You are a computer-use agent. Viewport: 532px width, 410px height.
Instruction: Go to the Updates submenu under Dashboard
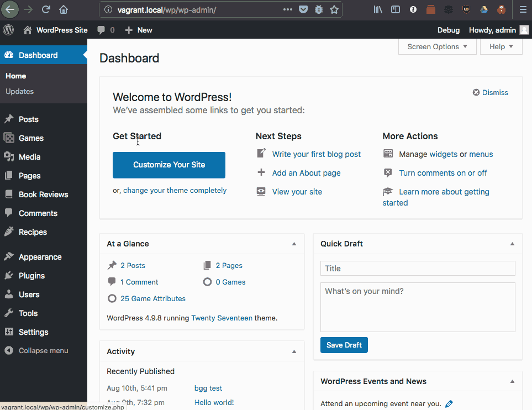click(x=20, y=91)
